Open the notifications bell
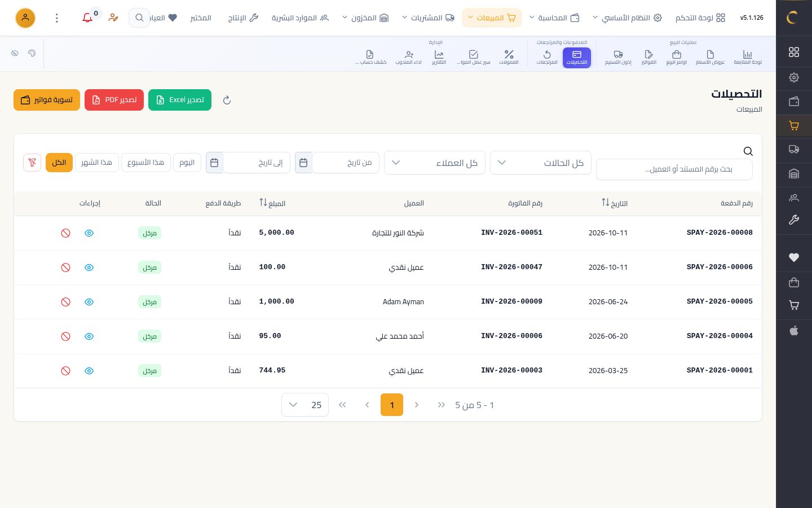This screenshot has width=812, height=508. coord(87,18)
